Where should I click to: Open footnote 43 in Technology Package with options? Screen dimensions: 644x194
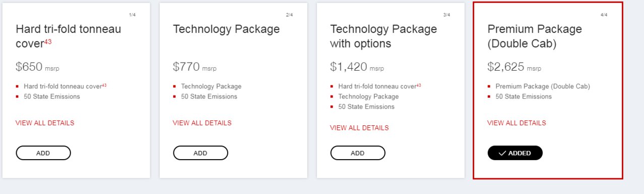pyautogui.click(x=419, y=85)
